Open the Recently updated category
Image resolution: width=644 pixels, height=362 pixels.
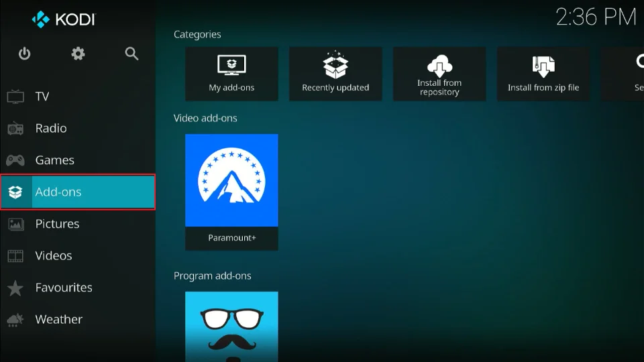point(335,74)
